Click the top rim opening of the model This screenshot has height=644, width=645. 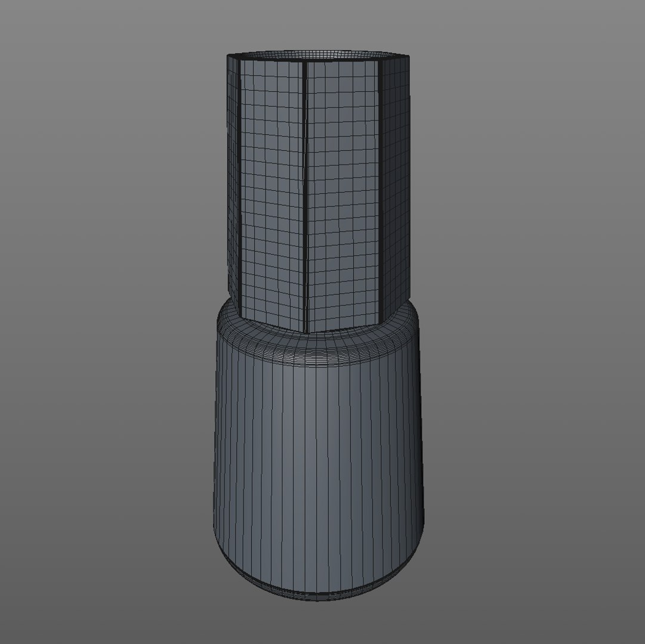tap(319, 55)
